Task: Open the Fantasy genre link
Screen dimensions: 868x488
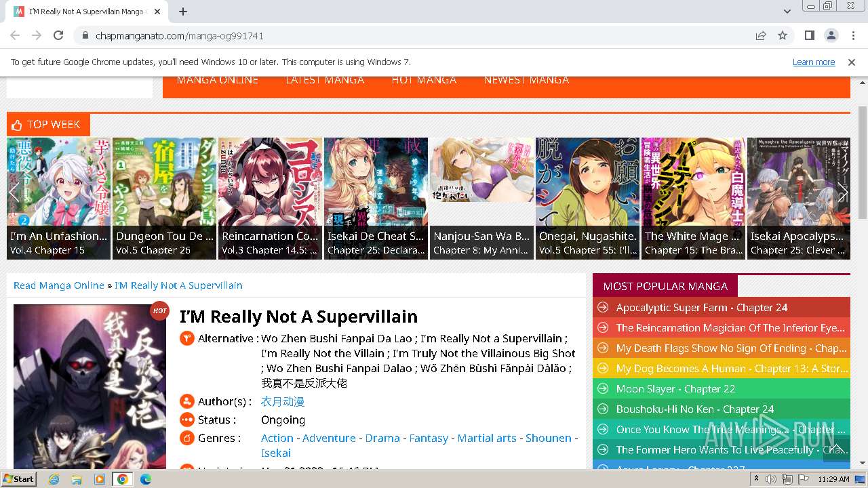Action: click(x=429, y=438)
